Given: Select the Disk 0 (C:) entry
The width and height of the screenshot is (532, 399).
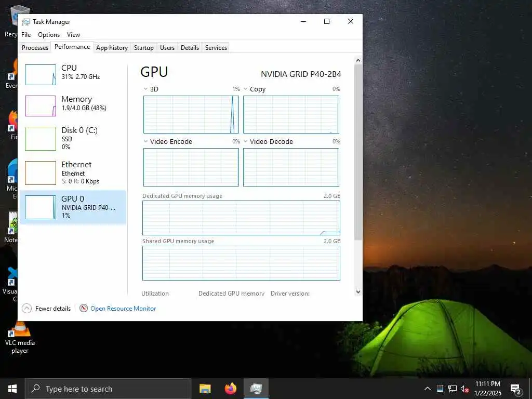Looking at the screenshot, I should point(73,138).
